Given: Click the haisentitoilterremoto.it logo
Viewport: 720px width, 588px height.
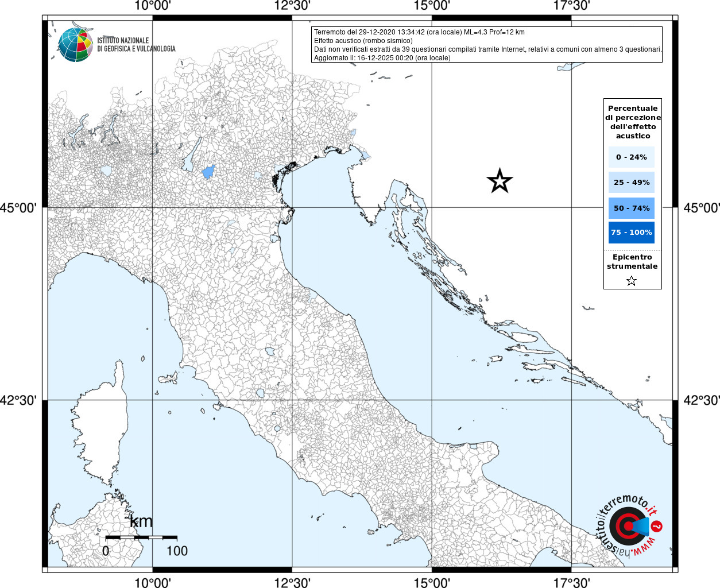Looking at the screenshot, I should click(629, 525).
